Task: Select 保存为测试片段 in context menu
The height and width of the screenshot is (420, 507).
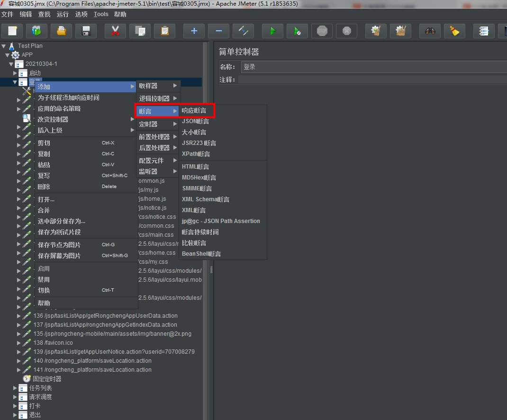Action: 86,232
